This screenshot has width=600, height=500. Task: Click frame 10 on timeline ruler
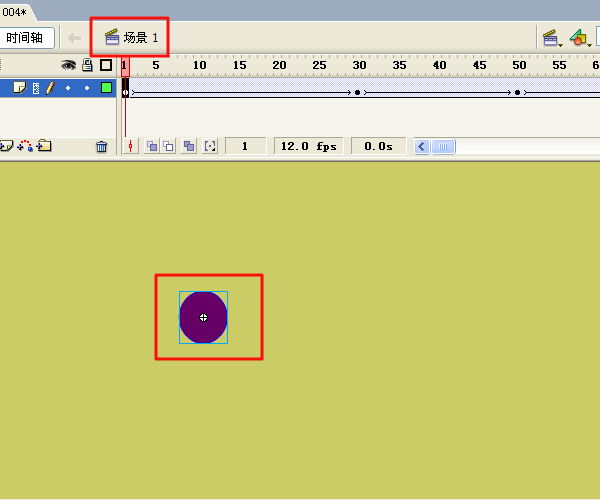coord(199,65)
